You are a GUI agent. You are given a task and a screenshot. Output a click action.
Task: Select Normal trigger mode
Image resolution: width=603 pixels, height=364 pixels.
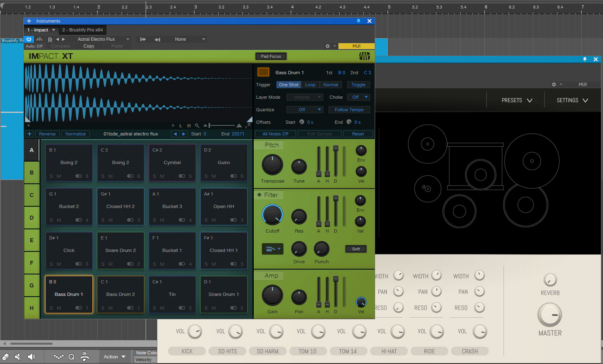click(331, 85)
